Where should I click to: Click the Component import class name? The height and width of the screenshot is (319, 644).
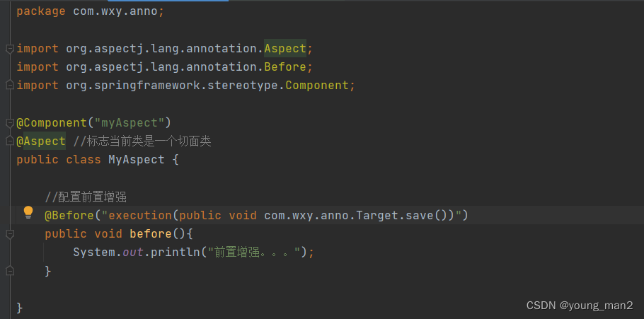coord(316,86)
